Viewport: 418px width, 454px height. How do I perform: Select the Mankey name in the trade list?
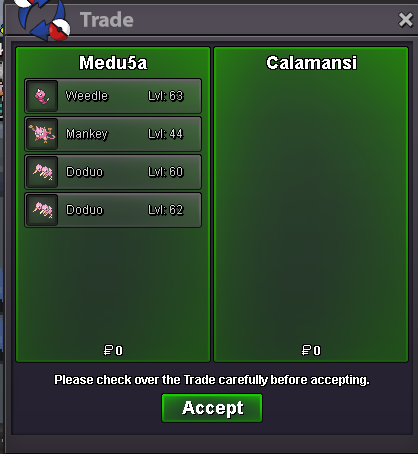[87, 134]
